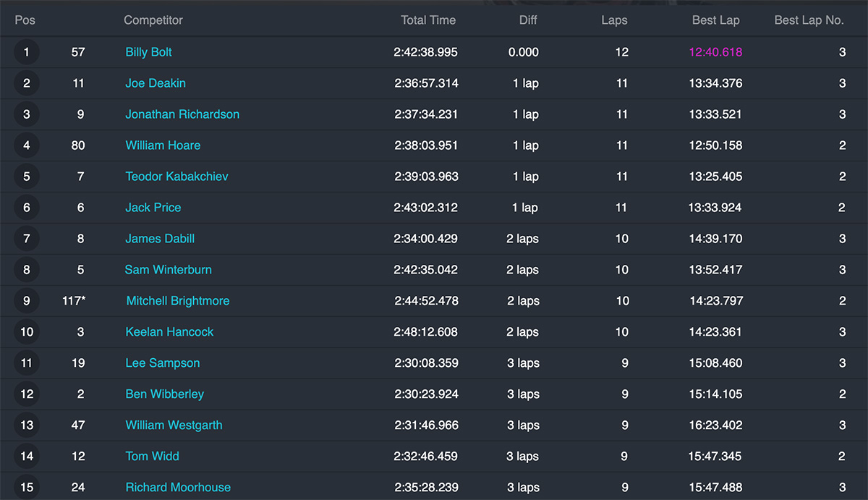
Task: Click position badge 5 in Teodor Kabakchiev's row
Action: [27, 177]
